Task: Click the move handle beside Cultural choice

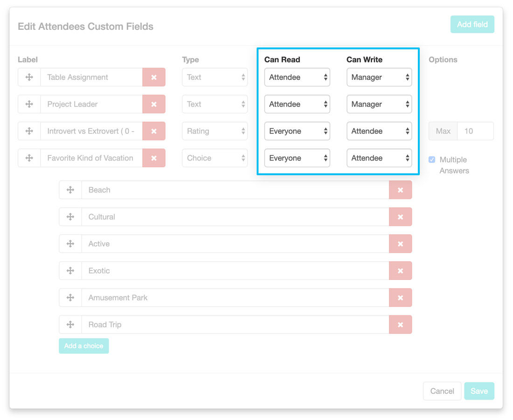Action: point(70,217)
